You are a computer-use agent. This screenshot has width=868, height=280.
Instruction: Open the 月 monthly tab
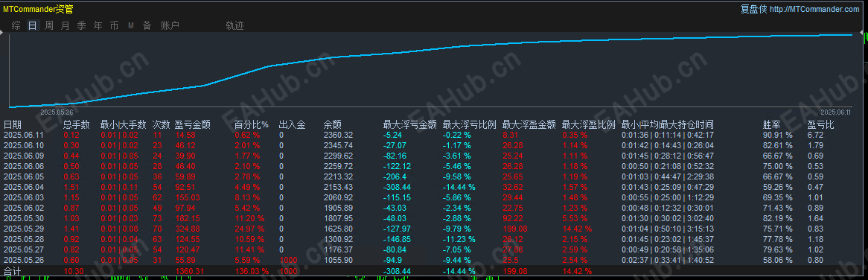pos(66,25)
